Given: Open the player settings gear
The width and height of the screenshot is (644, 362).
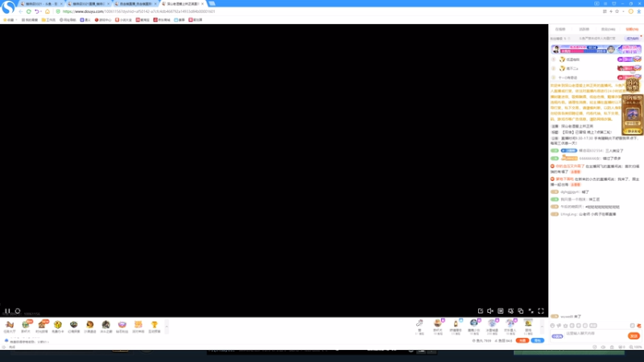Looking at the screenshot, I should (510, 311).
